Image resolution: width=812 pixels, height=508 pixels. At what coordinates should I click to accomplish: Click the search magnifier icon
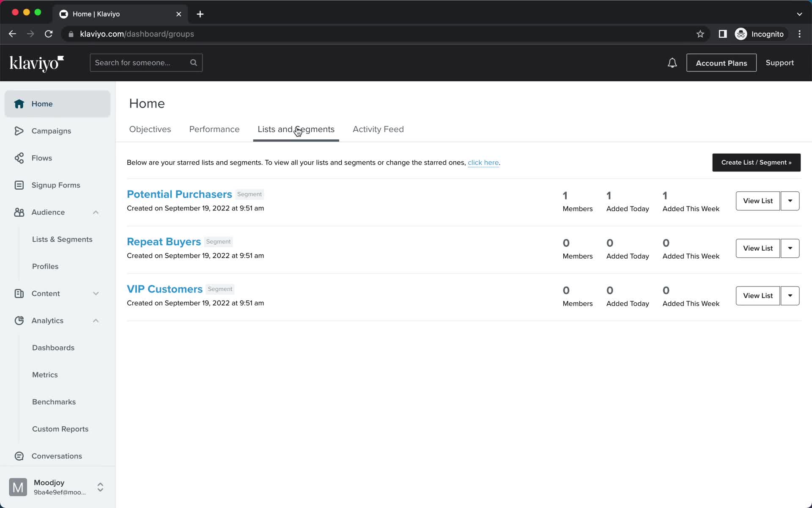[x=194, y=63]
